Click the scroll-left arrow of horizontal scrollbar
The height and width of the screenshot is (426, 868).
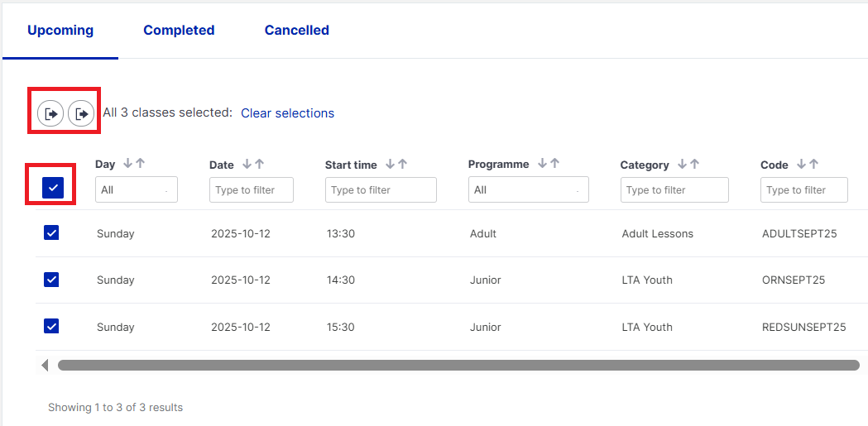(x=45, y=365)
